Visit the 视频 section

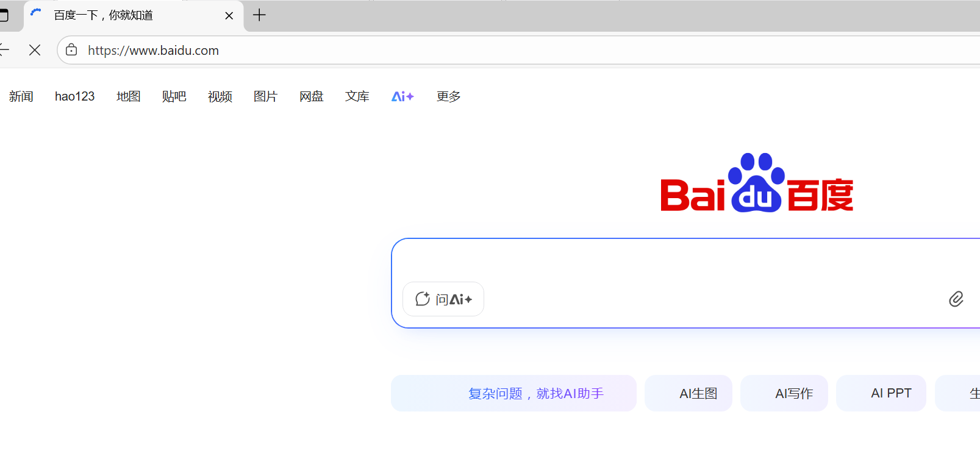pyautogui.click(x=220, y=96)
